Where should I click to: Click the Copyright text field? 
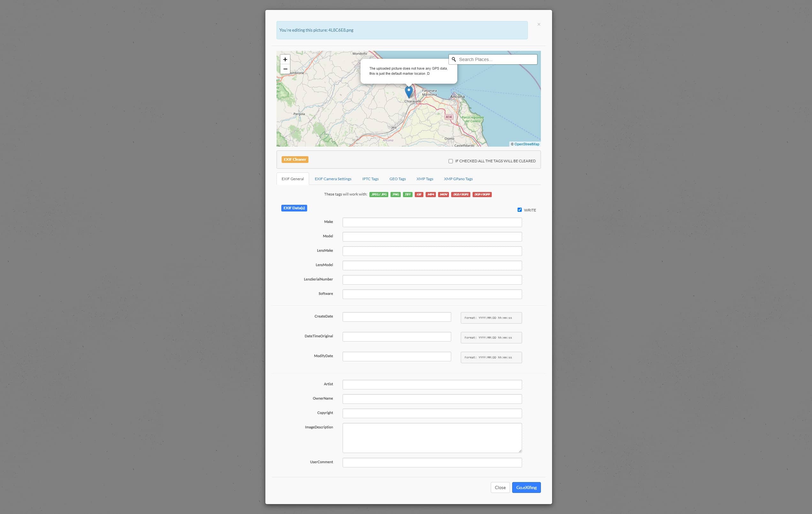[x=432, y=413]
